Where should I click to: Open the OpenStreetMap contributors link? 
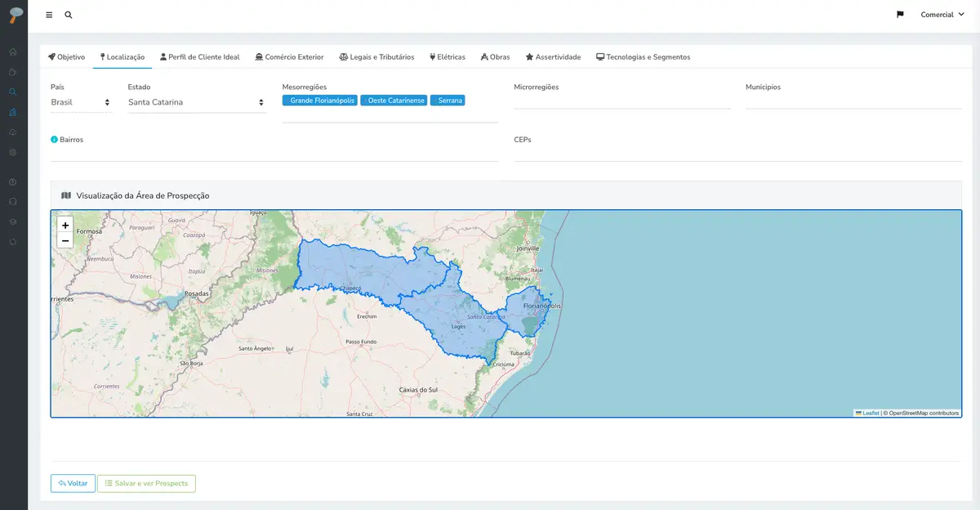coord(924,413)
